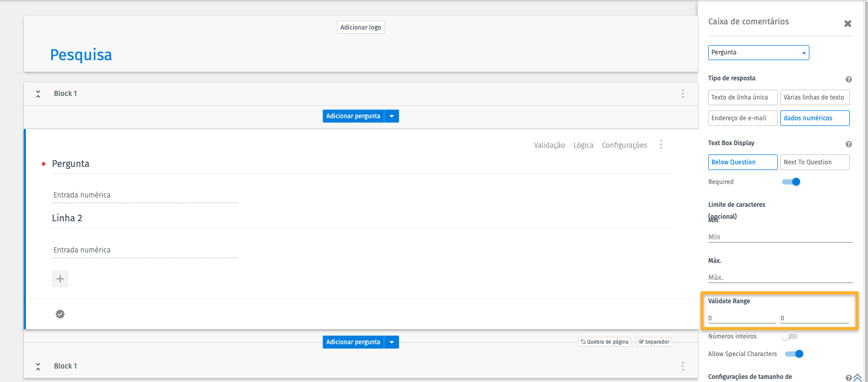Open help for Tipo de resposta
Image resolution: width=868 pixels, height=382 pixels.
pyautogui.click(x=849, y=79)
